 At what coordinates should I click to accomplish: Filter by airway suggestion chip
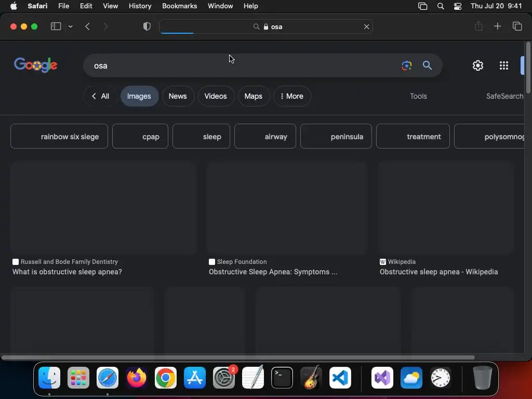265,137
